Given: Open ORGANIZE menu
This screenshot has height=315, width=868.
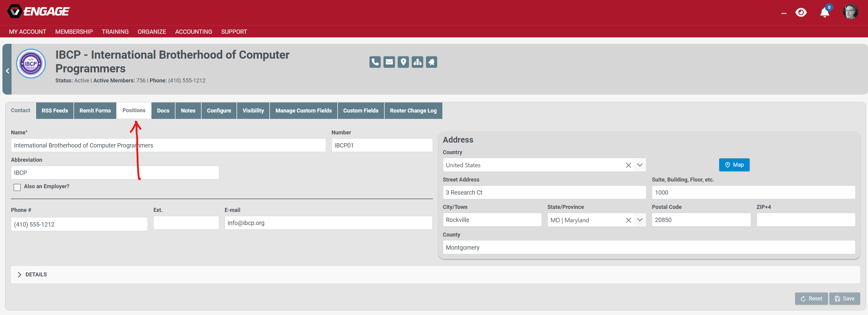Looking at the screenshot, I should tap(151, 32).
